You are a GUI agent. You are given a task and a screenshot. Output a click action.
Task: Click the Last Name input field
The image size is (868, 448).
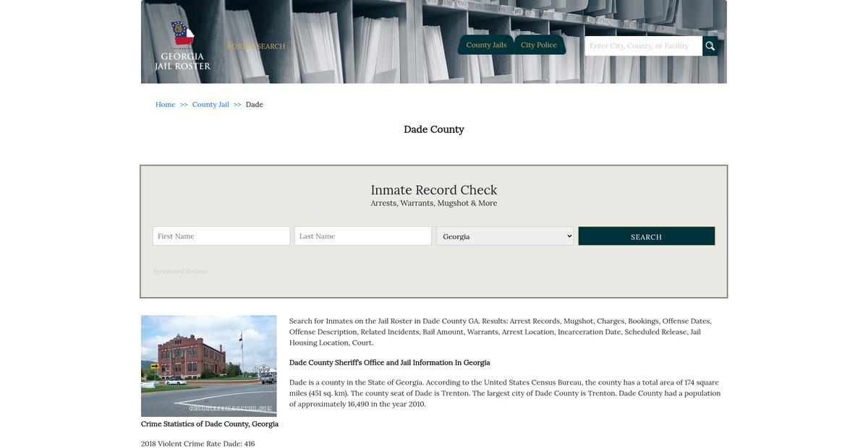coord(363,236)
